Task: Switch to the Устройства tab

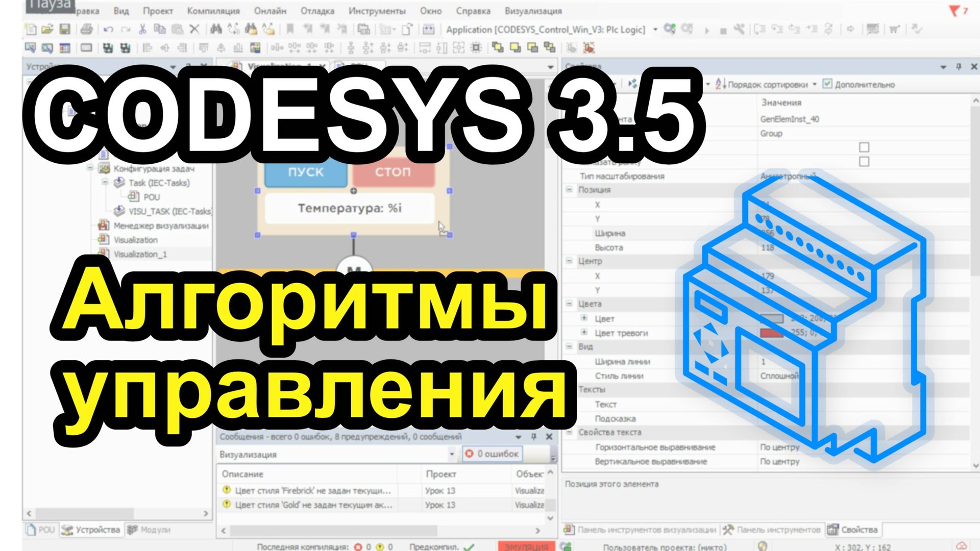Action: point(91,530)
